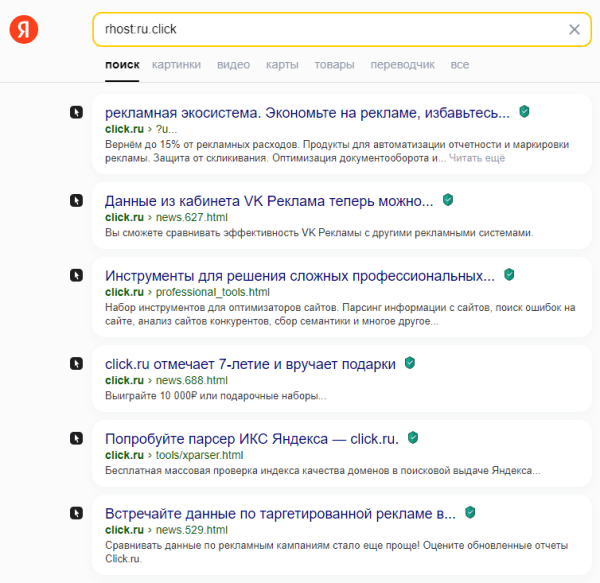
Task: Click the favicon beside the first search result
Action: pyautogui.click(x=76, y=112)
